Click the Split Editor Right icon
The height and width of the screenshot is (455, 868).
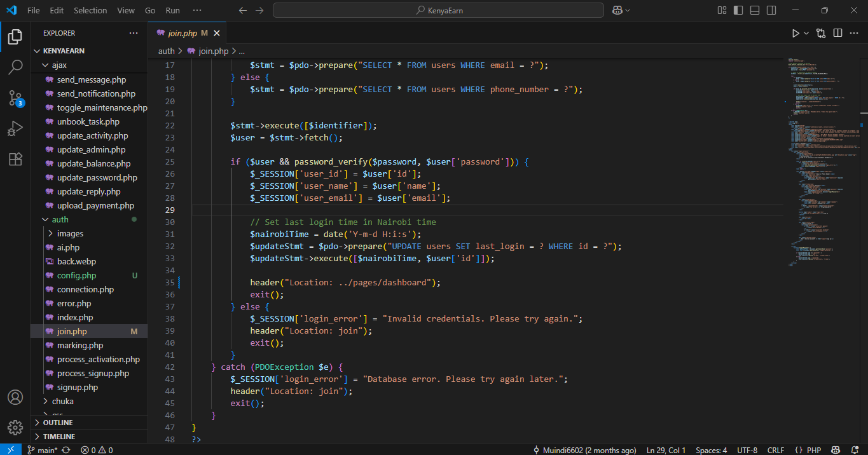click(x=837, y=33)
